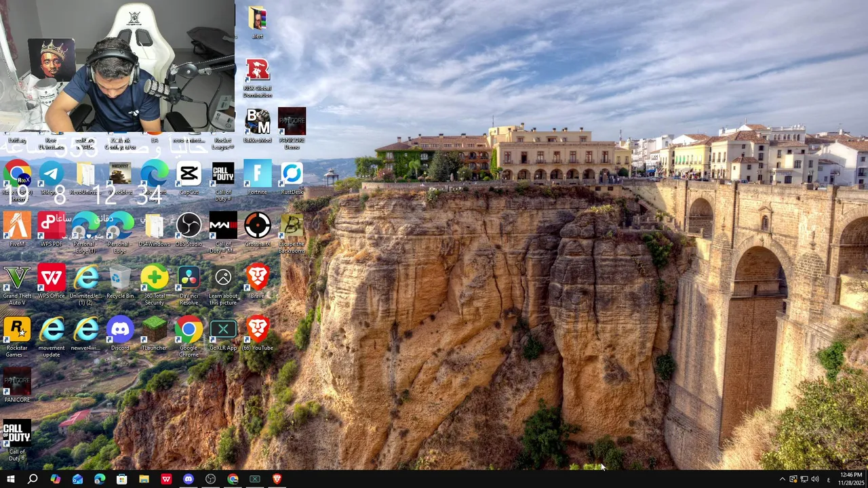Open Escape the Backrooms shortcut
868x488 pixels.
coord(292,234)
